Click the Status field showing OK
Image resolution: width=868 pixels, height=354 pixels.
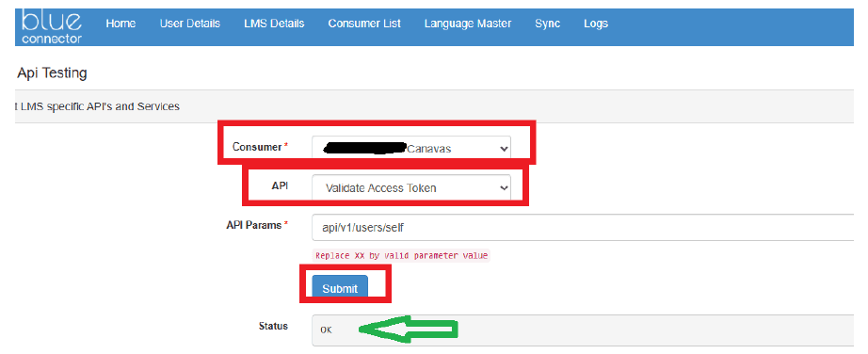tap(583, 330)
